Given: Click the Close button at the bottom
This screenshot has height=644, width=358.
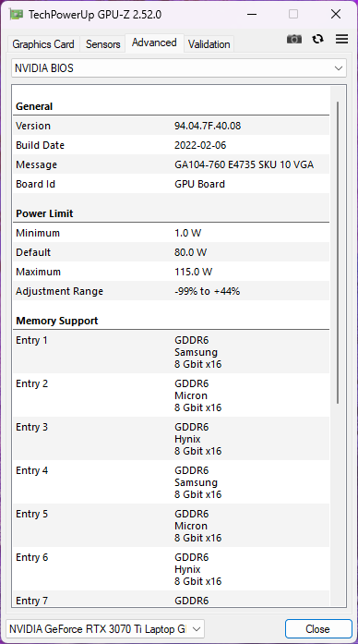Looking at the screenshot, I should pyautogui.click(x=318, y=629).
